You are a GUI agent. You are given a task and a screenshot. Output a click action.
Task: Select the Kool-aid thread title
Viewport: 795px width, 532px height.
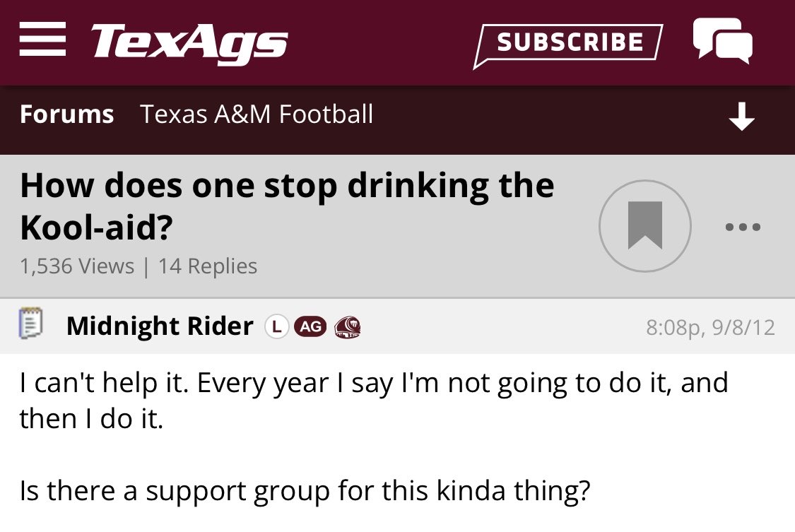pos(287,206)
